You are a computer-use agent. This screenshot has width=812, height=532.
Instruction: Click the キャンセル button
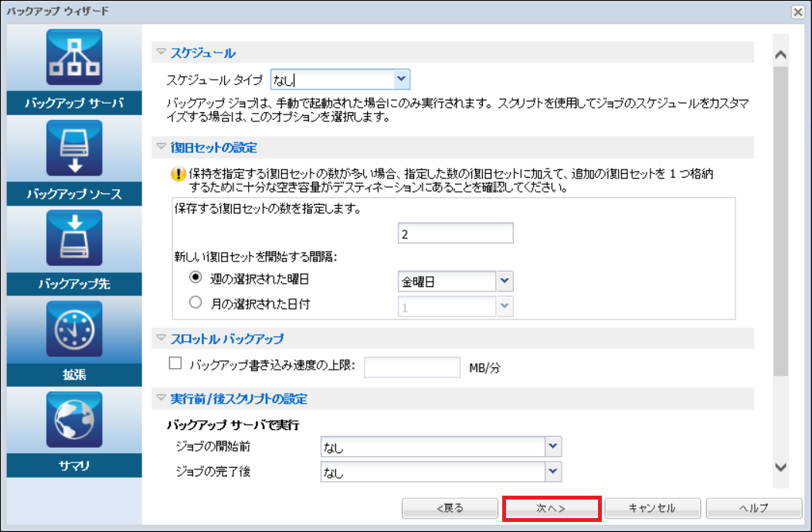coord(653,508)
